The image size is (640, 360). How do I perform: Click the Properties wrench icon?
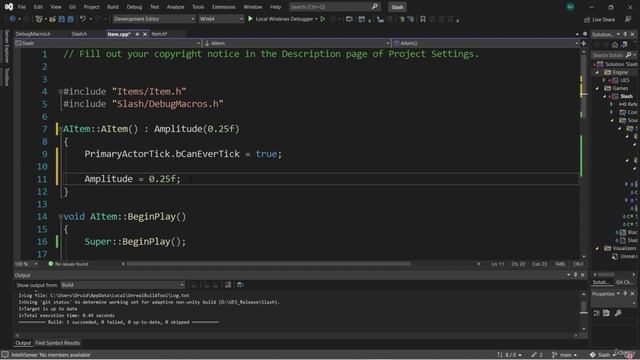coord(618,313)
